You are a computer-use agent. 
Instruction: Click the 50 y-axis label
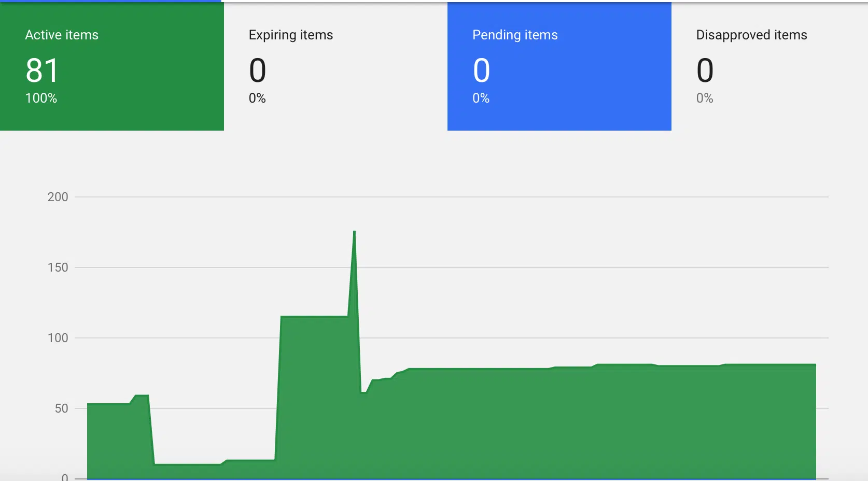pyautogui.click(x=61, y=408)
